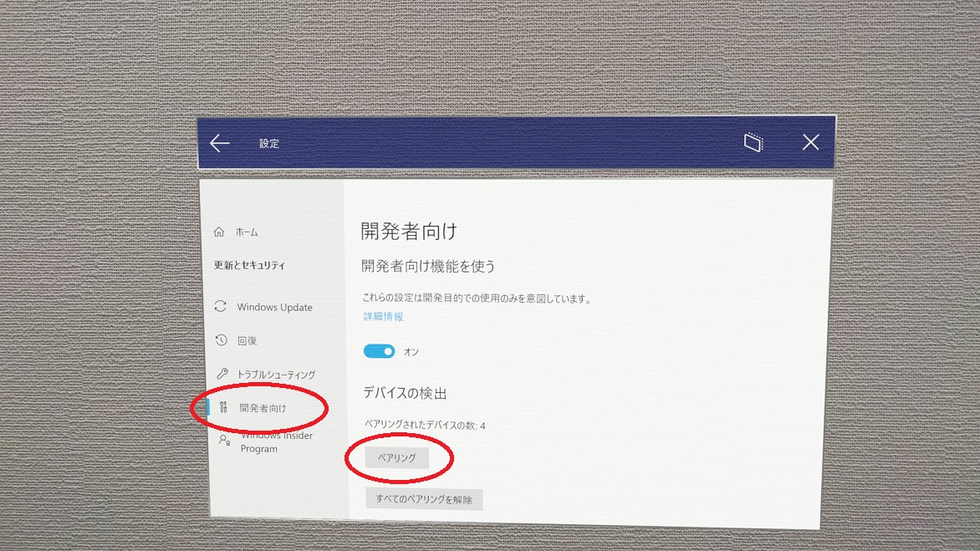Click the 回復 recovery clock icon
The width and height of the screenshot is (980, 551).
tap(222, 339)
